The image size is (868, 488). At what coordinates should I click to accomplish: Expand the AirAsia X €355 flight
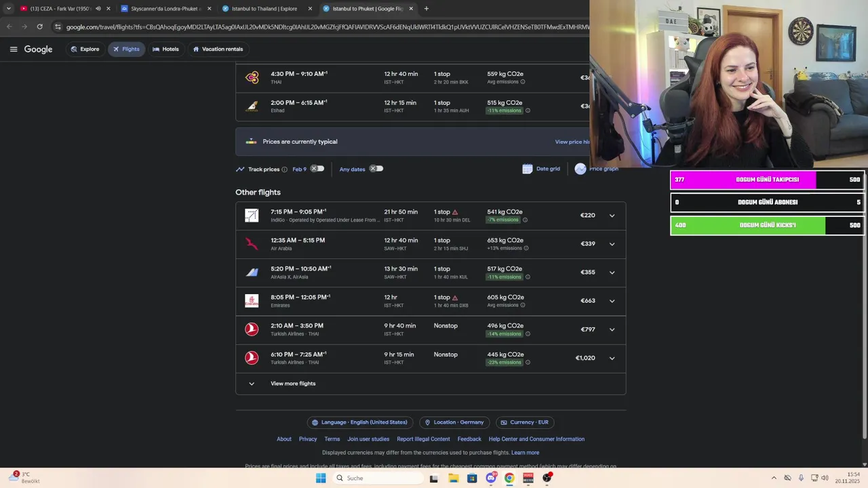point(612,272)
